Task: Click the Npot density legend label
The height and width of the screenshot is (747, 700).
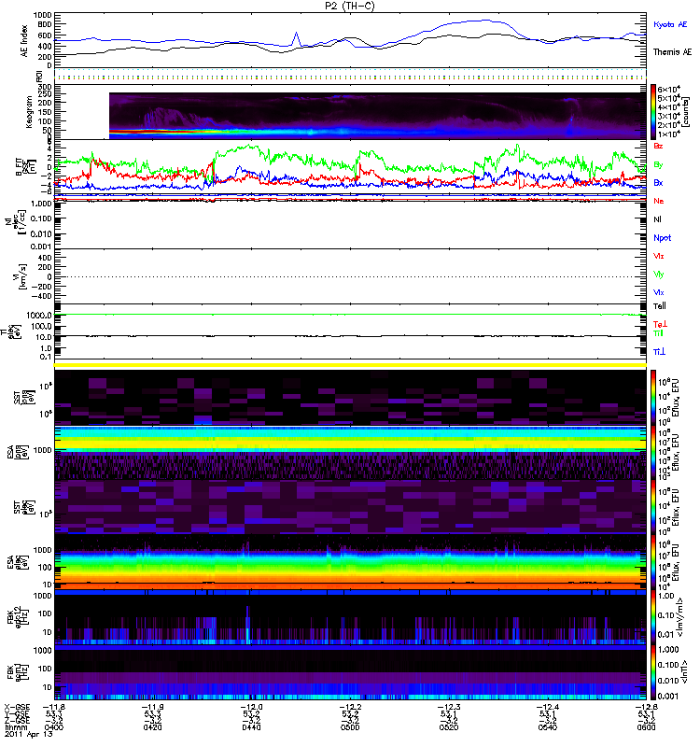Action: (x=662, y=237)
